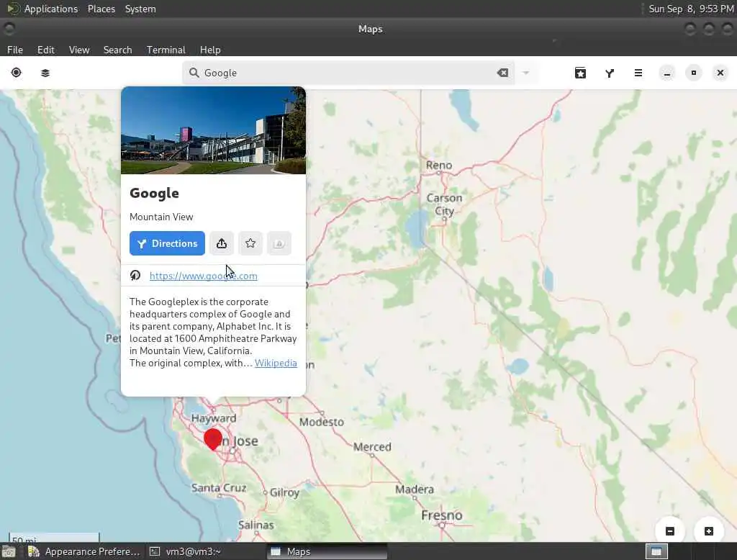Click the current location icon

click(17, 73)
